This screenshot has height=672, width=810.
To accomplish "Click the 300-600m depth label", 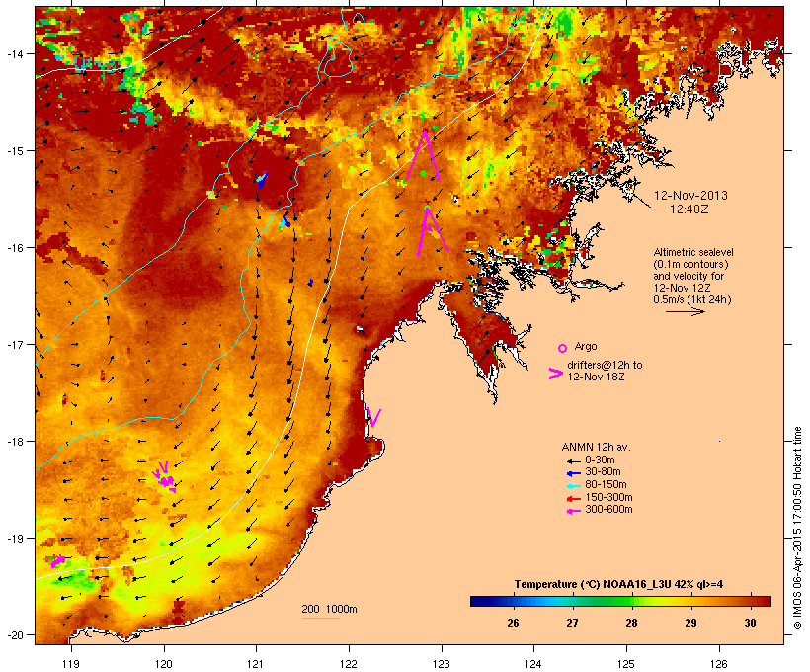I will (608, 510).
